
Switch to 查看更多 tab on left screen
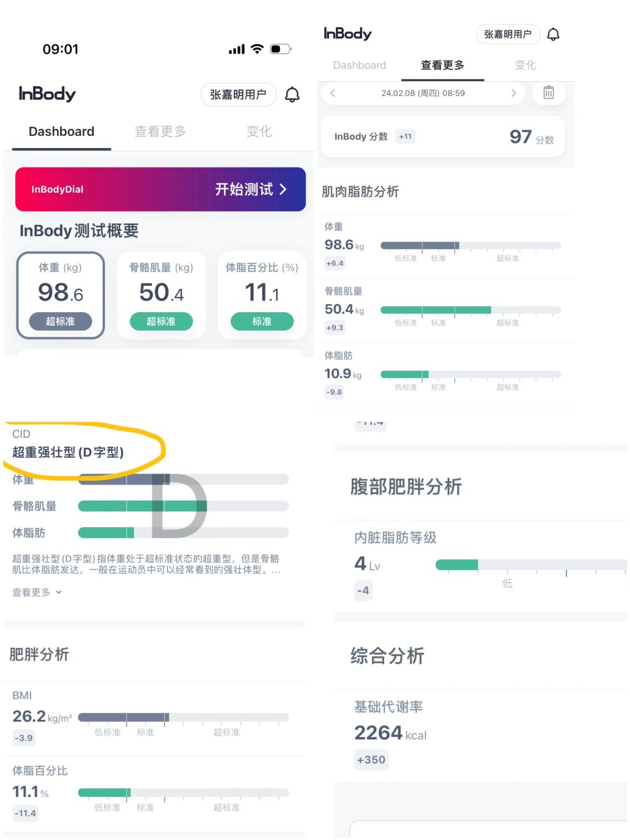(160, 132)
